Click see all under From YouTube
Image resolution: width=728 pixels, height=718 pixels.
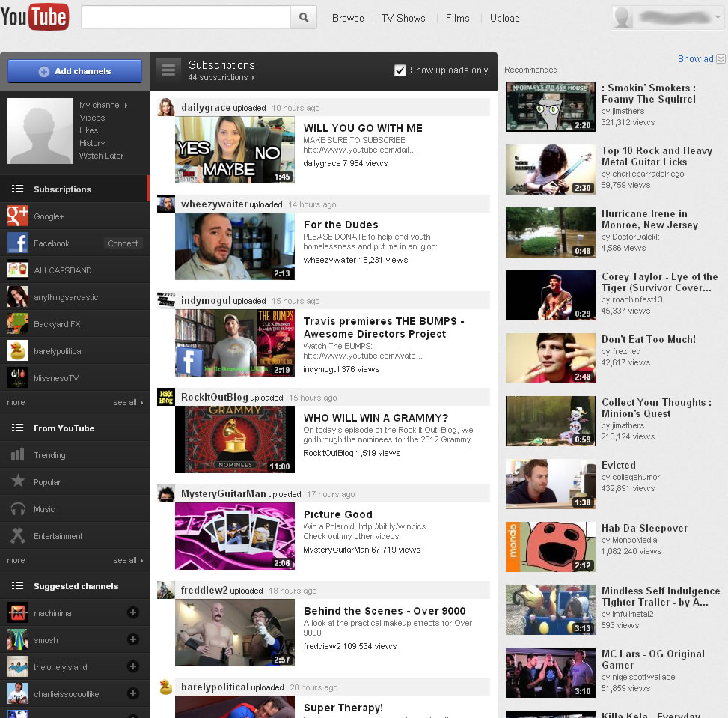pos(128,560)
